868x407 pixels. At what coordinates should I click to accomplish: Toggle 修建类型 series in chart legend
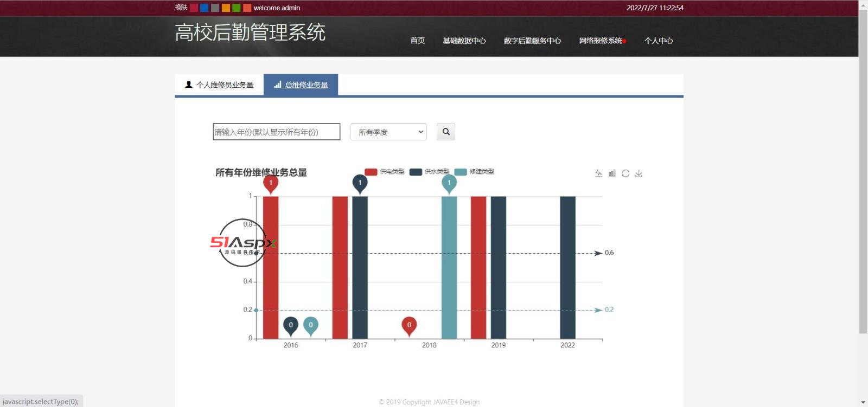coord(474,172)
